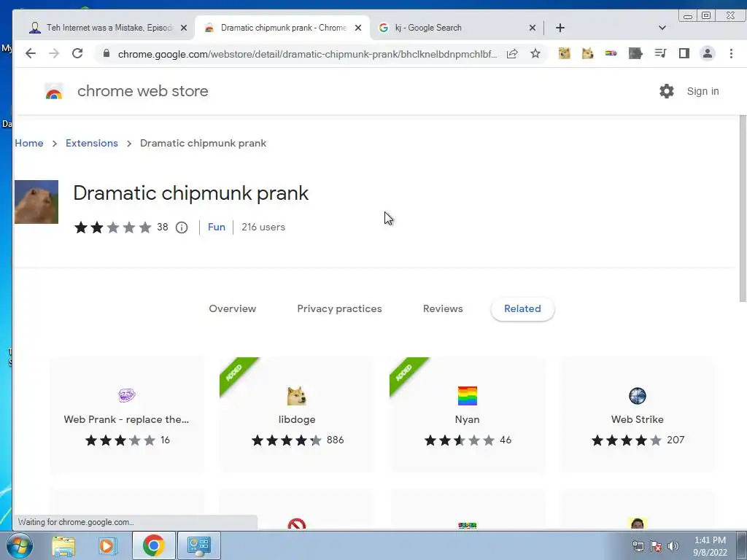Click the forward navigation arrow

54,53
